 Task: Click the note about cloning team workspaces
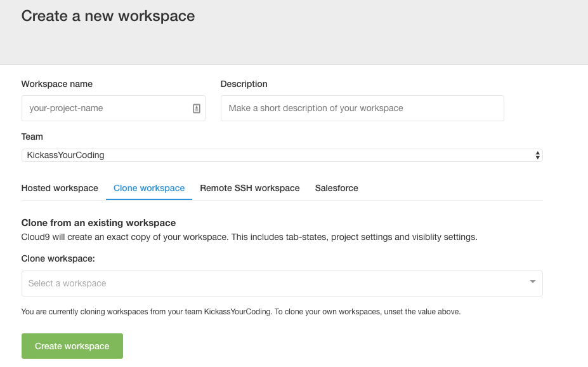[240, 312]
